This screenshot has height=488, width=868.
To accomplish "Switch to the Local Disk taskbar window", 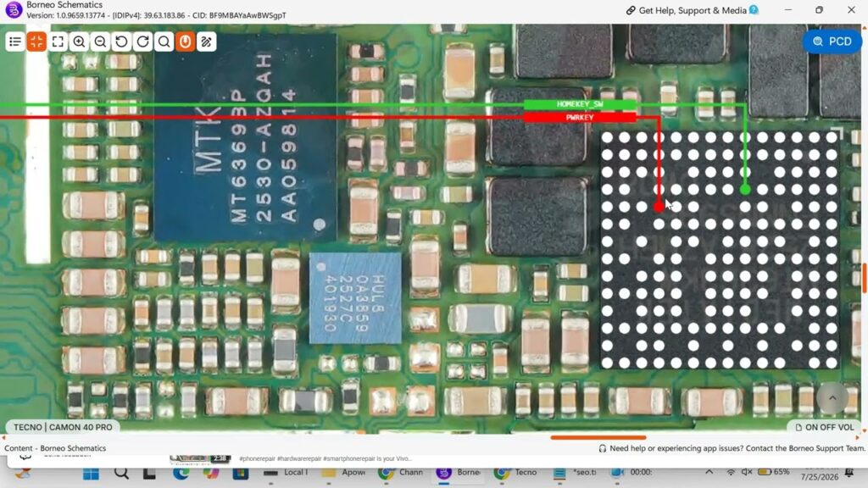I will [285, 473].
